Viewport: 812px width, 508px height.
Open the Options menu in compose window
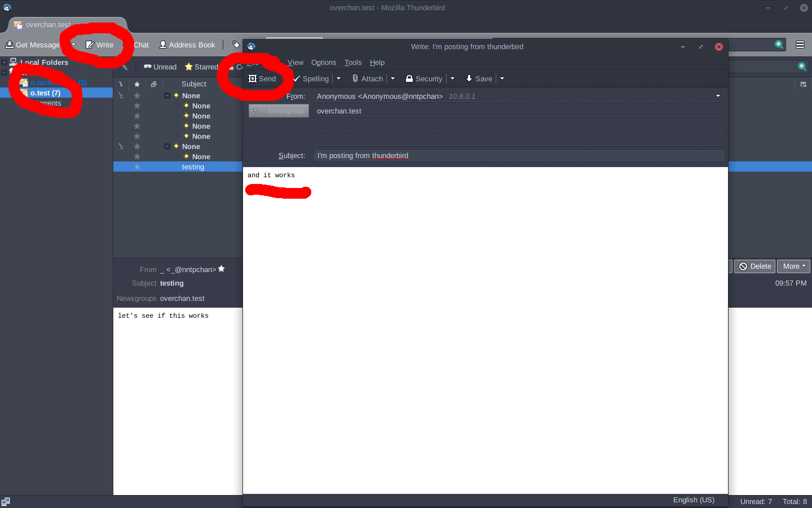324,63
